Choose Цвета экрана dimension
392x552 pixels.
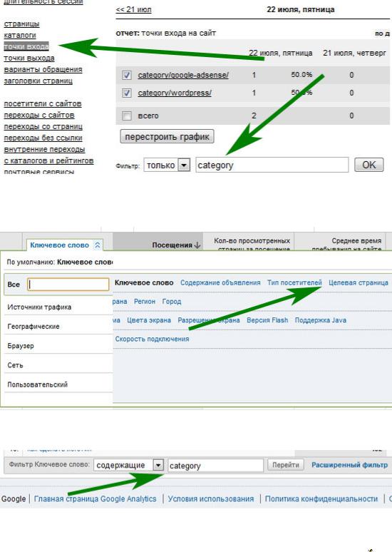(149, 320)
